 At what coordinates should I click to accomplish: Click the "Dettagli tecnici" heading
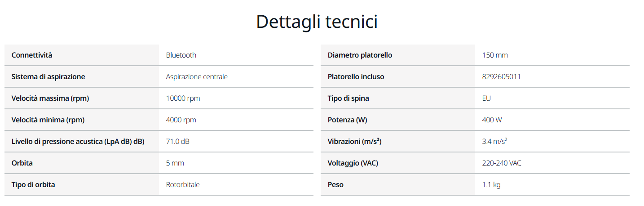pyautogui.click(x=317, y=22)
